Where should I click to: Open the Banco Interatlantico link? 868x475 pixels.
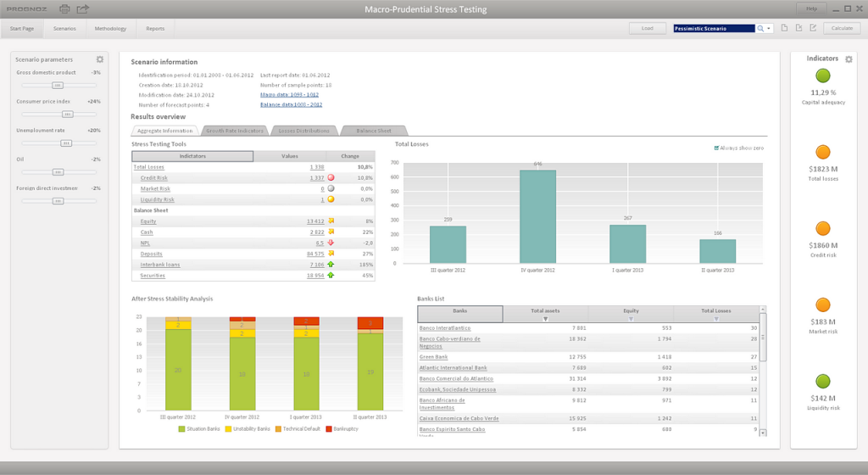[444, 328]
